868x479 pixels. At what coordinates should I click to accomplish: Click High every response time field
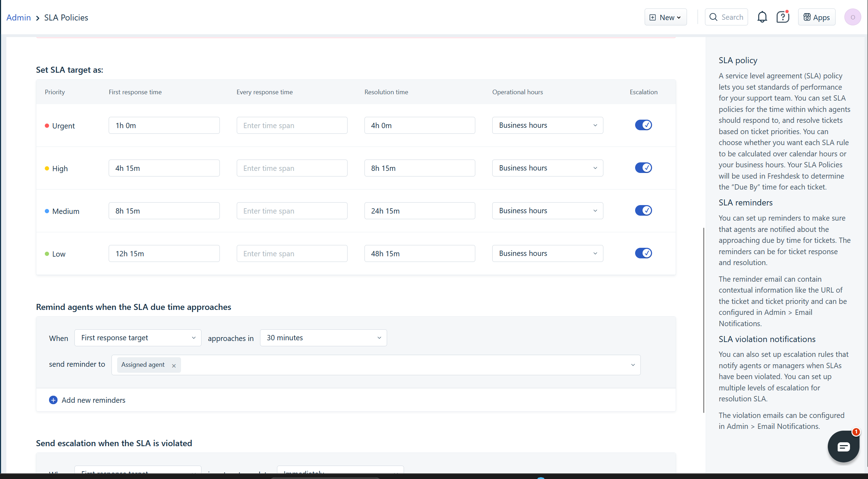click(292, 168)
